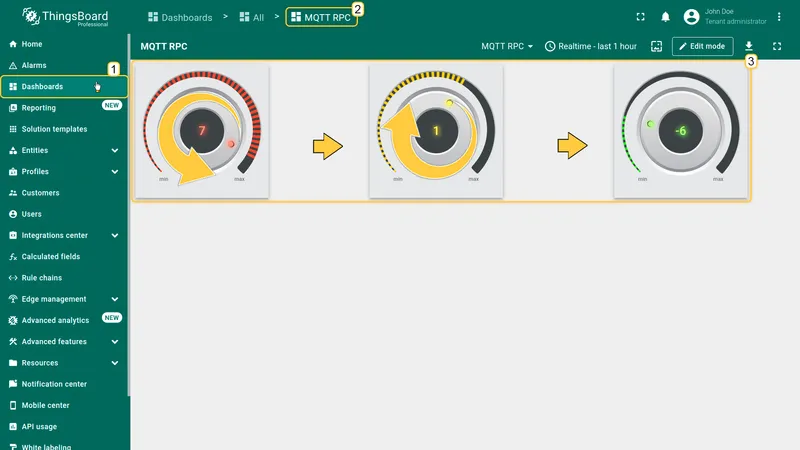The image size is (800, 450).
Task: Click the Customers people icon
Action: [13, 193]
